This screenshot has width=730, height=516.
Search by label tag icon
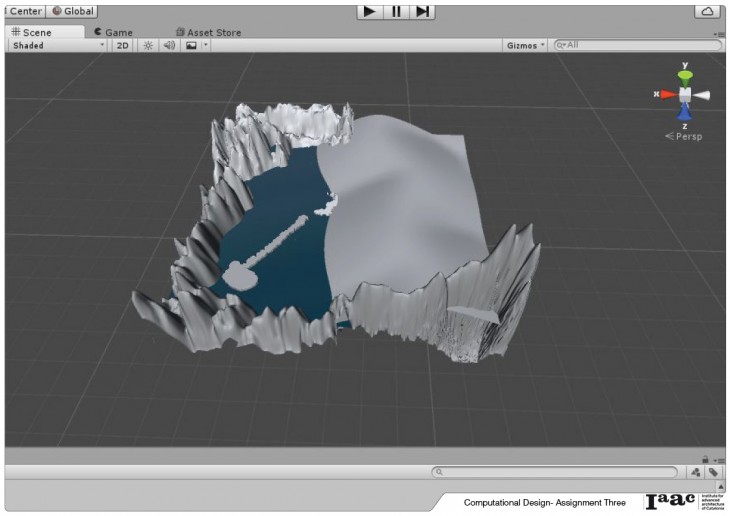click(714, 472)
